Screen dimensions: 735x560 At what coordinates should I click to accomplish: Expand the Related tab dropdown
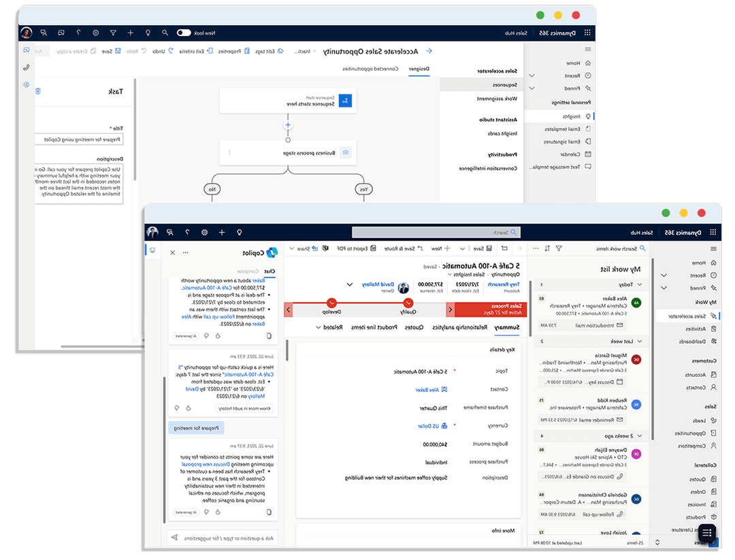point(328,328)
